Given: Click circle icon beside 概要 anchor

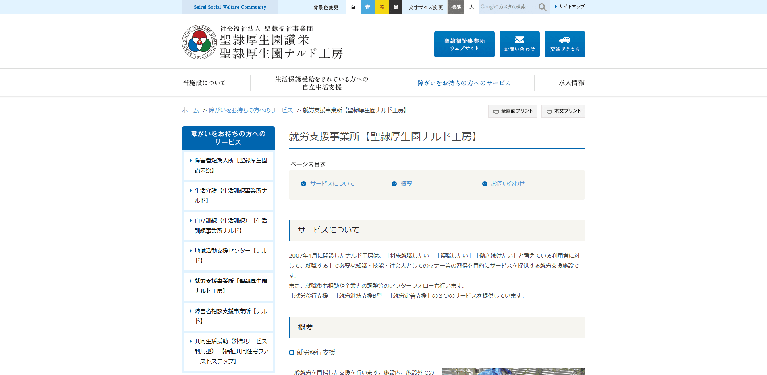Looking at the screenshot, I should pos(394,184).
